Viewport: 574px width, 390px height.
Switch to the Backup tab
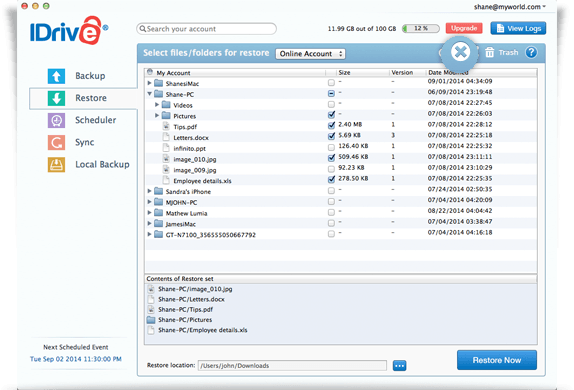83,76
